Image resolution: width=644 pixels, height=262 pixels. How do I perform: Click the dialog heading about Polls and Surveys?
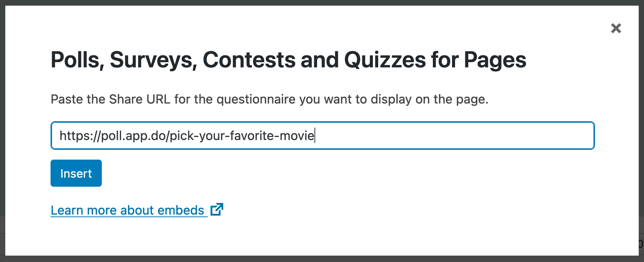288,59
